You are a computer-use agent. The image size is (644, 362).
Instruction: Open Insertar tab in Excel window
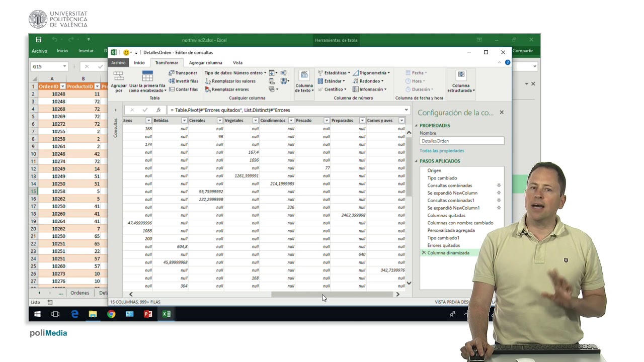point(86,51)
